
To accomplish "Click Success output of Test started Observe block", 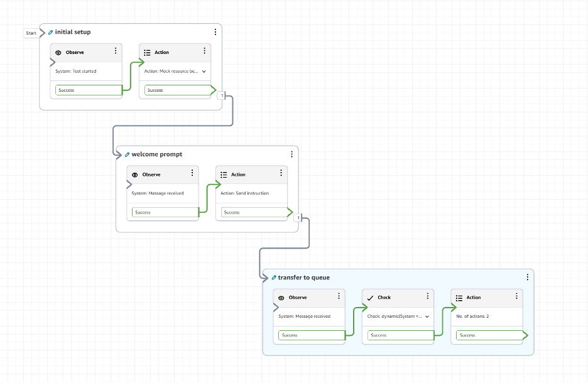I will pos(88,90).
